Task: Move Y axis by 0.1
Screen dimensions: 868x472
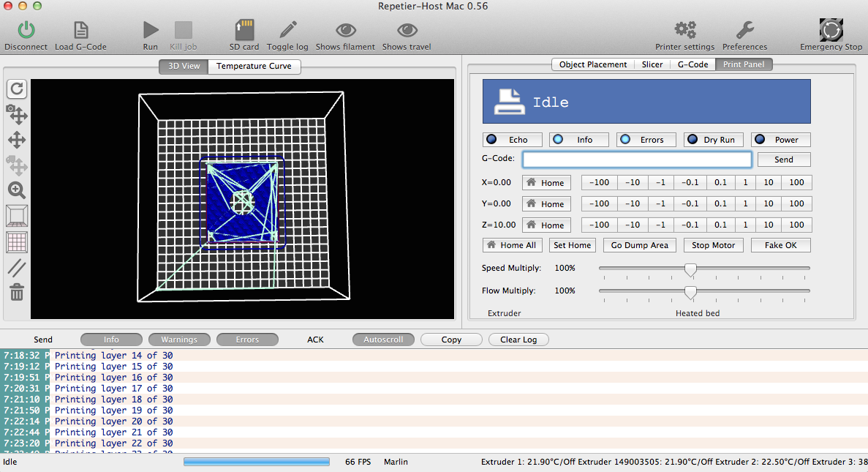Action: (x=720, y=203)
